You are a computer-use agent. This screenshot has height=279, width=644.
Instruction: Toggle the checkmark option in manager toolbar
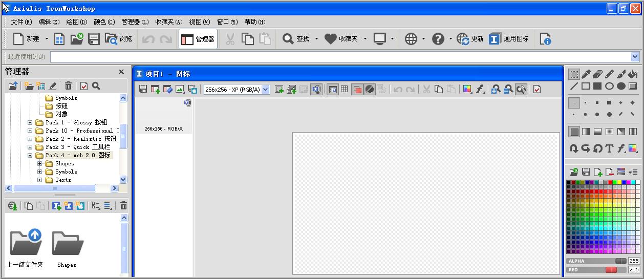click(84, 86)
